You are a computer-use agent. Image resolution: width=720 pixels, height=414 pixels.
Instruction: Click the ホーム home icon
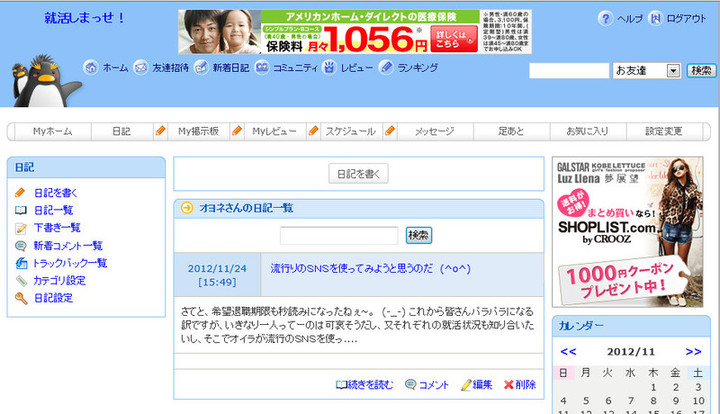pyautogui.click(x=90, y=68)
